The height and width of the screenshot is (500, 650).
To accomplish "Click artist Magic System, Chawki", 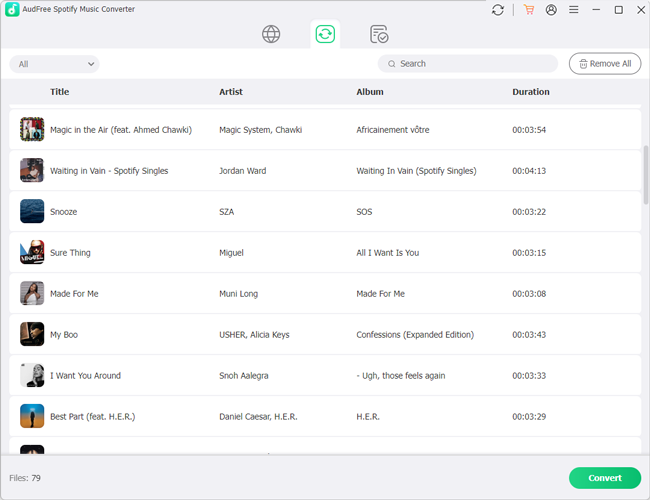I will 260,130.
